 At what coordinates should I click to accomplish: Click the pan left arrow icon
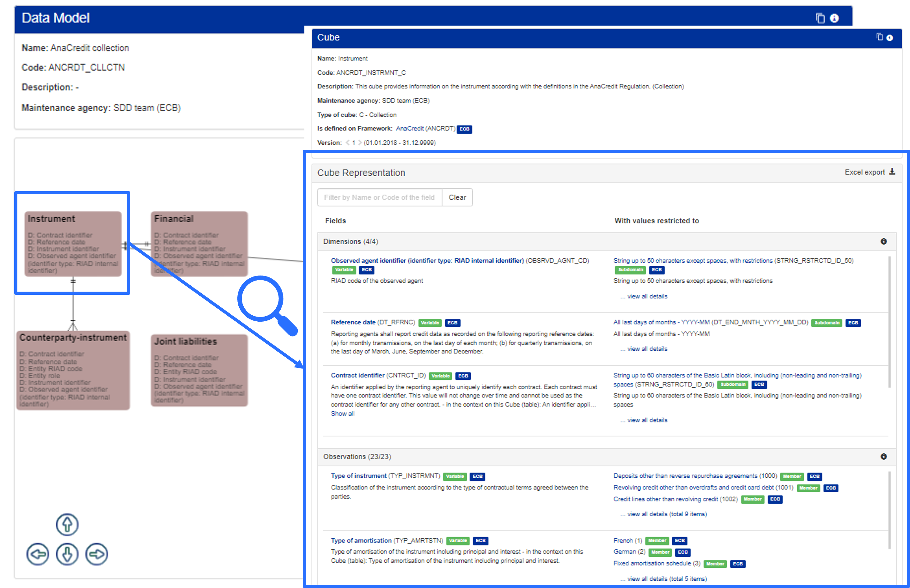tap(37, 554)
